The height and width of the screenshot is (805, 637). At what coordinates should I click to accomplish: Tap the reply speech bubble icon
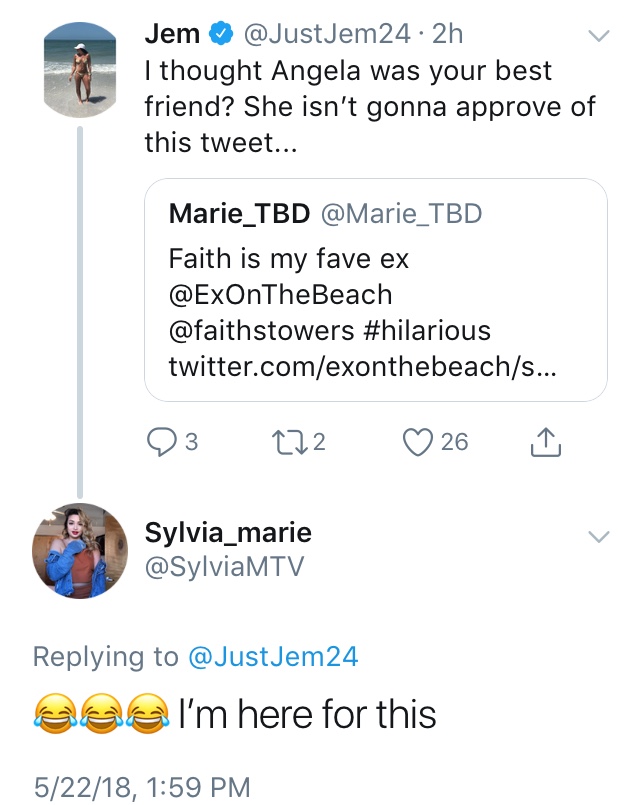tap(162, 442)
